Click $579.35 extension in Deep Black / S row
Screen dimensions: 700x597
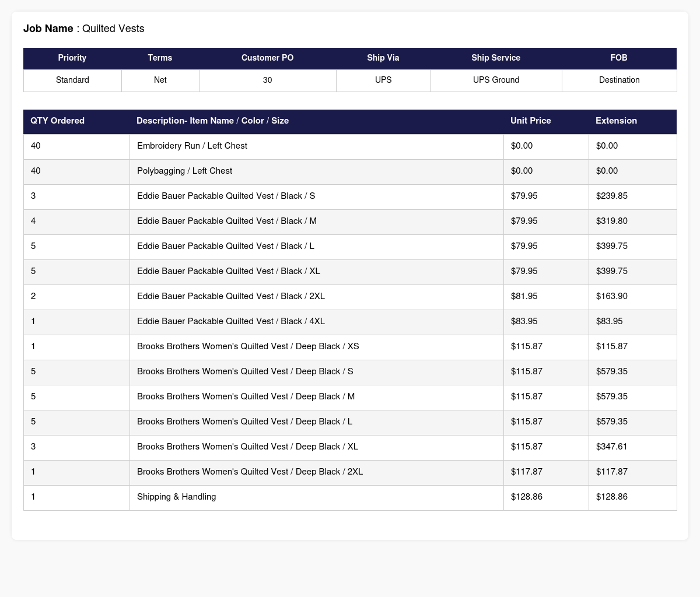pos(612,371)
